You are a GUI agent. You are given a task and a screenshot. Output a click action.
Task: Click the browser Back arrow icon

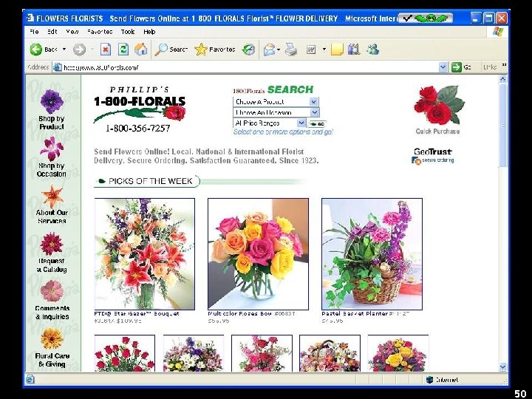[x=36, y=50]
